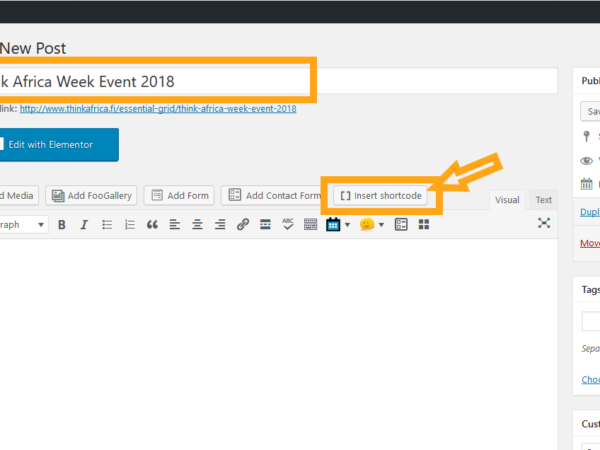Viewport: 600px width, 450px height.
Task: Open the thinkafrica.fi permalink
Action: [x=158, y=109]
